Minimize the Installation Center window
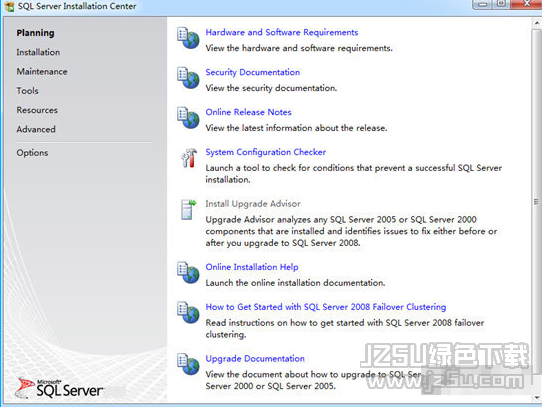 [483, 4]
